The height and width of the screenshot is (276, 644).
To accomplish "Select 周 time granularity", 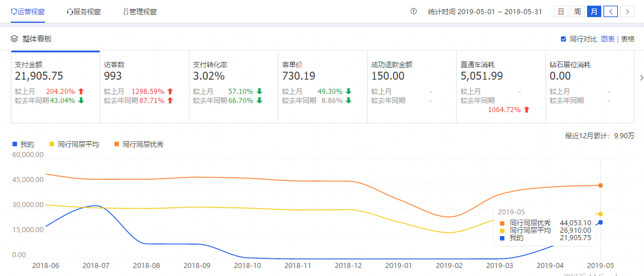I will [577, 11].
